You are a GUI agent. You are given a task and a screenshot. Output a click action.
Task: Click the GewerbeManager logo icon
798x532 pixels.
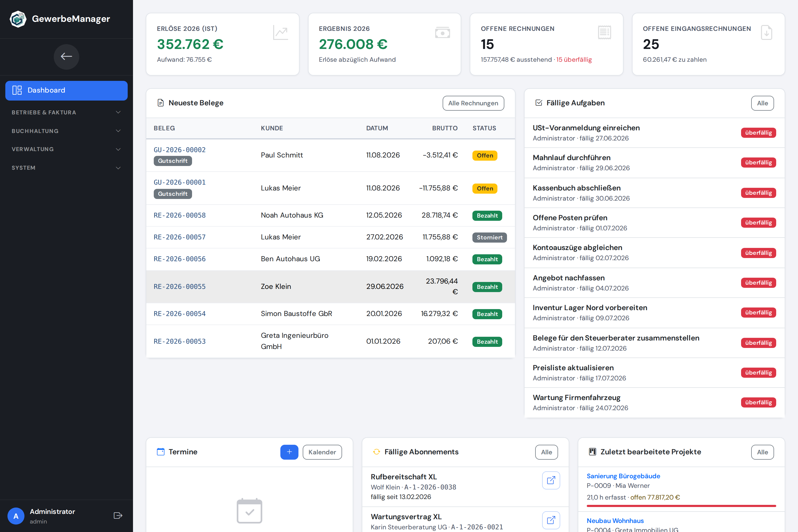tap(18, 19)
